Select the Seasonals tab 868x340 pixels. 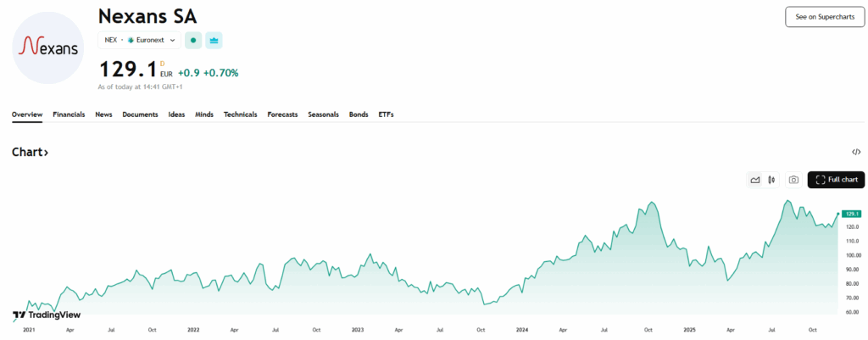pyautogui.click(x=323, y=114)
